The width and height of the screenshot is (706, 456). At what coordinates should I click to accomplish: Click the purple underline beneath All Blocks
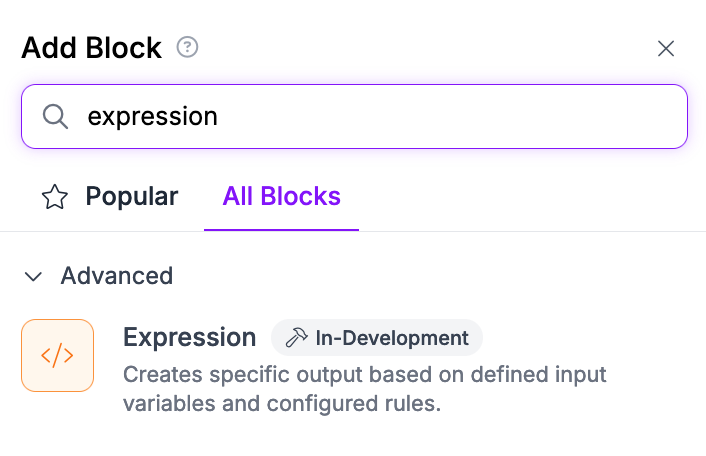281,230
